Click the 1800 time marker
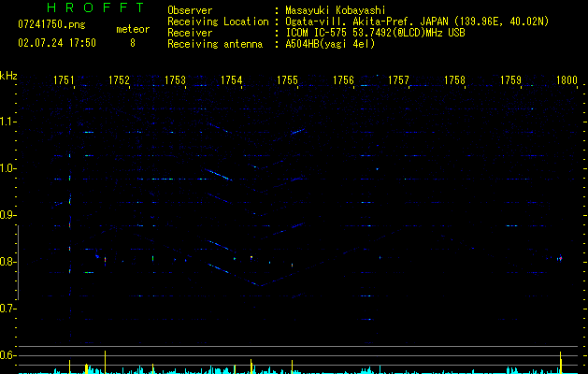This screenshot has height=374, width=588. point(566,80)
